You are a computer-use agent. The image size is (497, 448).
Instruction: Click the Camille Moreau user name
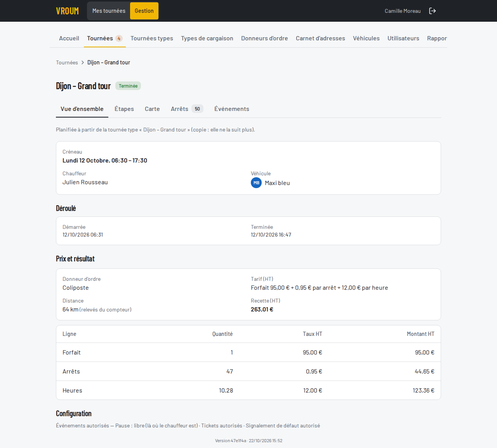point(403,11)
